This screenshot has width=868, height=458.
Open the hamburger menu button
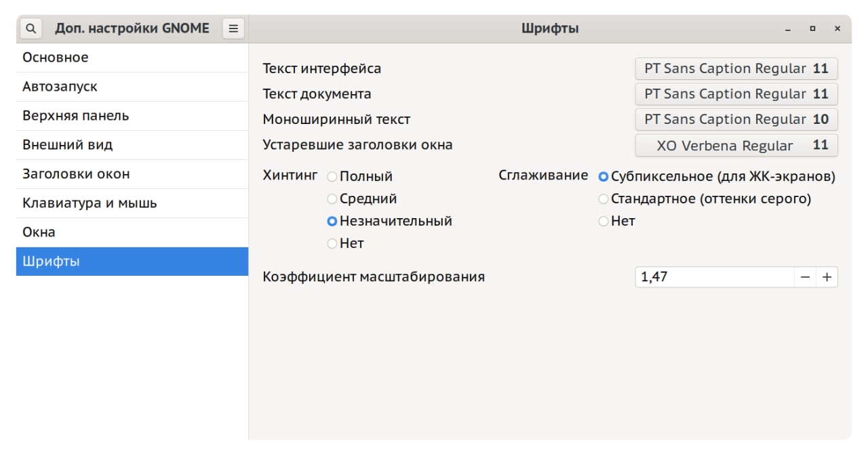(233, 28)
